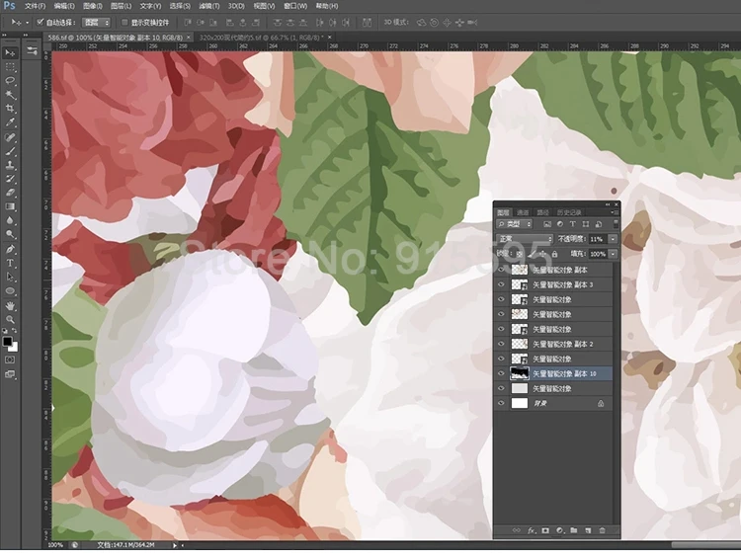Click the 填充 fill percentage field
The width and height of the screenshot is (741, 560).
tap(599, 254)
